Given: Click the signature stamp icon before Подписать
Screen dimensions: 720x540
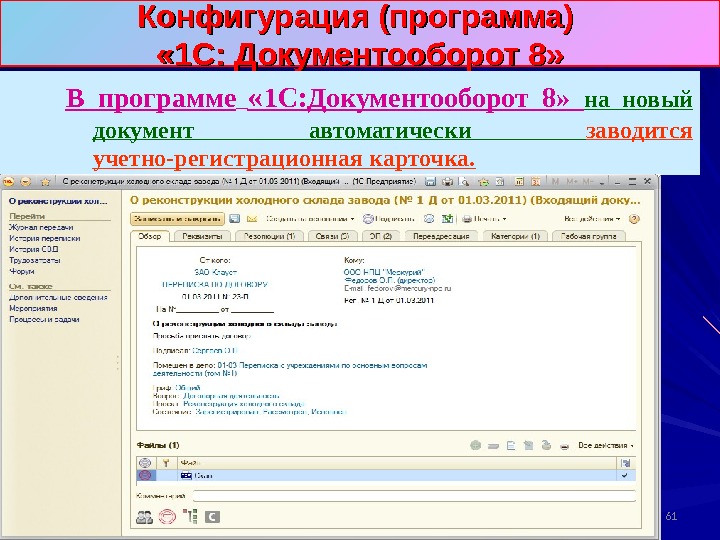Looking at the screenshot, I should (x=368, y=219).
